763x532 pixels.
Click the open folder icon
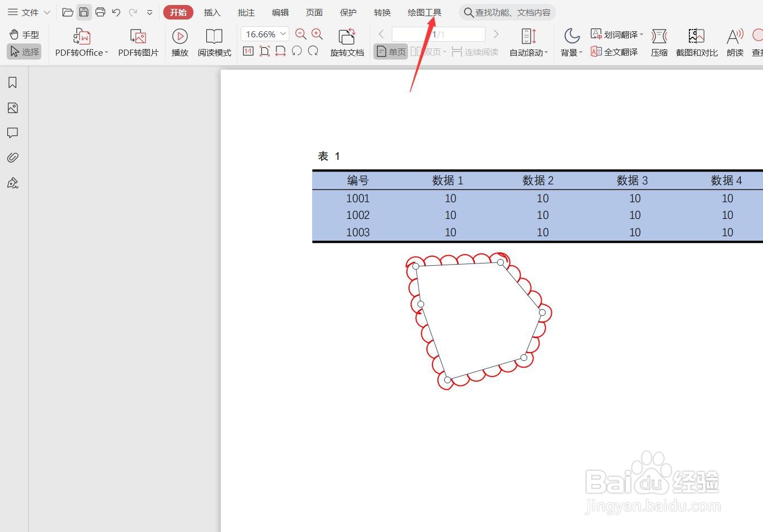tap(67, 12)
